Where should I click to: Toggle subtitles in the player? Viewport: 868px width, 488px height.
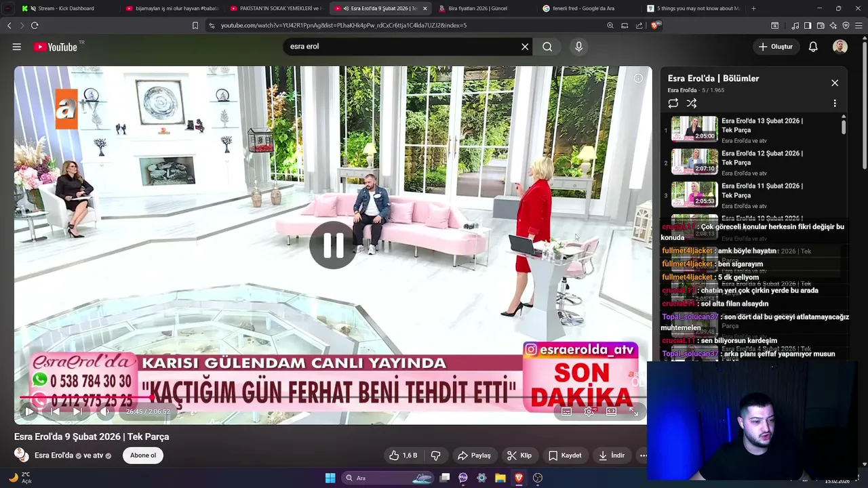(567, 411)
